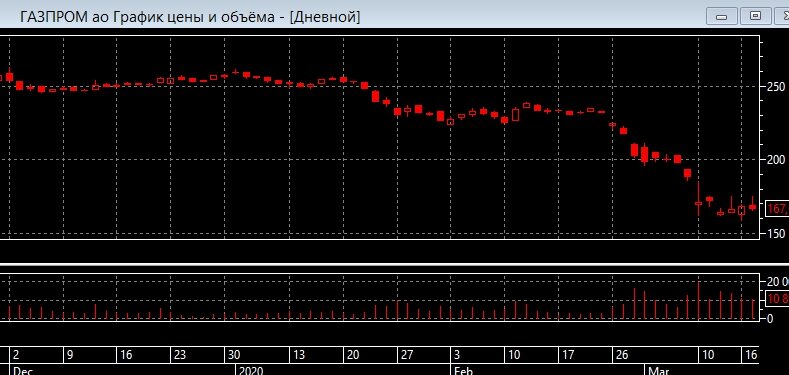
Task: Click the date label 17 on the time axis
Action: pyautogui.click(x=568, y=355)
